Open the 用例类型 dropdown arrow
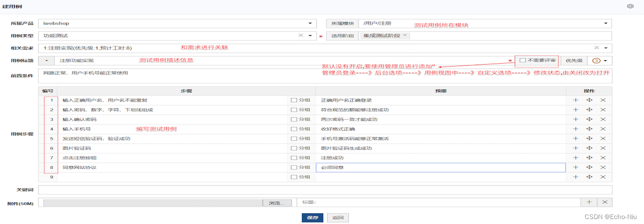 click(310, 36)
